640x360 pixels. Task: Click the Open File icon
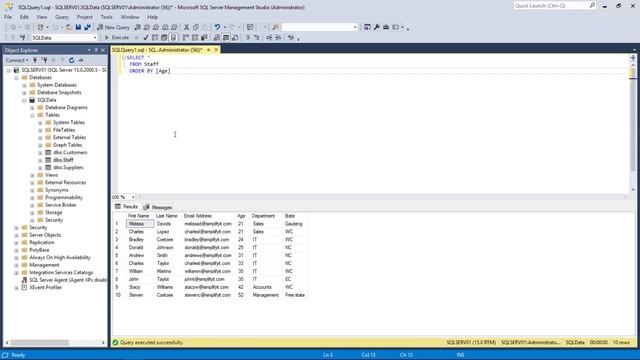coord(69,27)
